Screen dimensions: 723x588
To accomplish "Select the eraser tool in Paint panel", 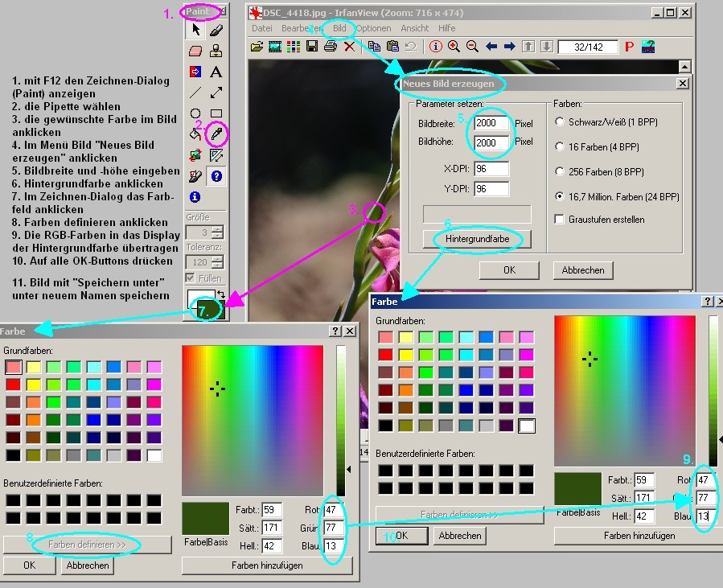I will 195,51.
